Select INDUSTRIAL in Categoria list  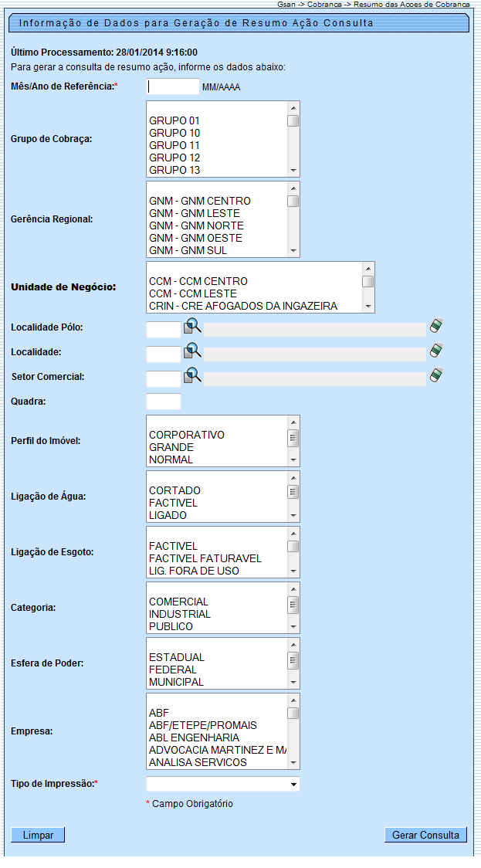click(x=179, y=614)
